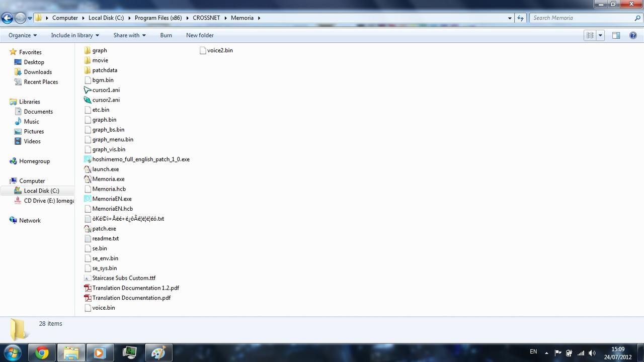Click the cursor1.ani cursor file
The image size is (644, 362).
click(x=106, y=90)
